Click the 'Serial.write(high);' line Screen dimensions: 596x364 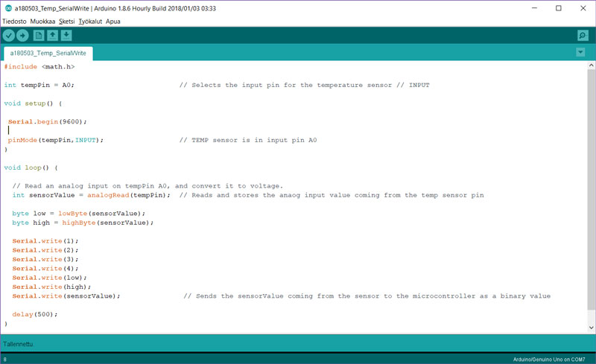(51, 287)
